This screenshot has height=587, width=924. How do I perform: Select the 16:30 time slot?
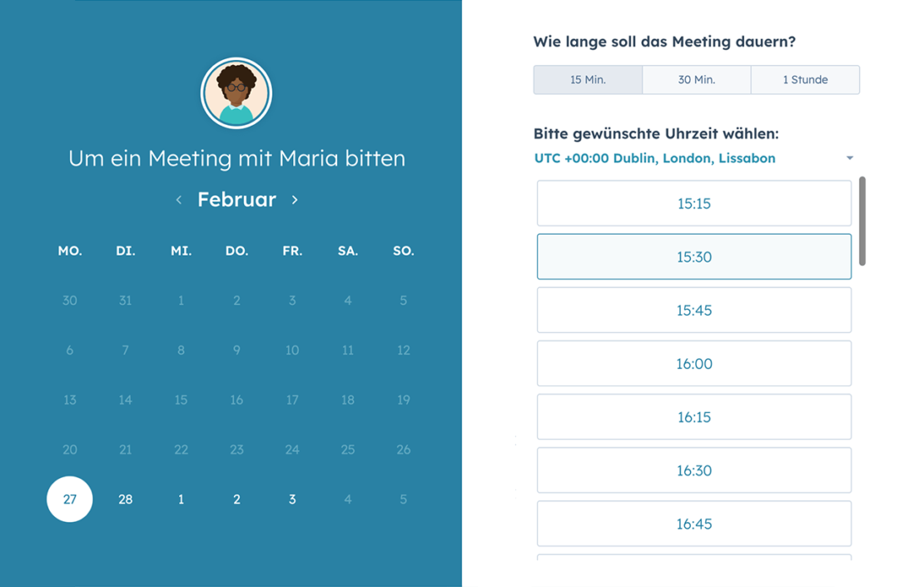[x=693, y=470]
